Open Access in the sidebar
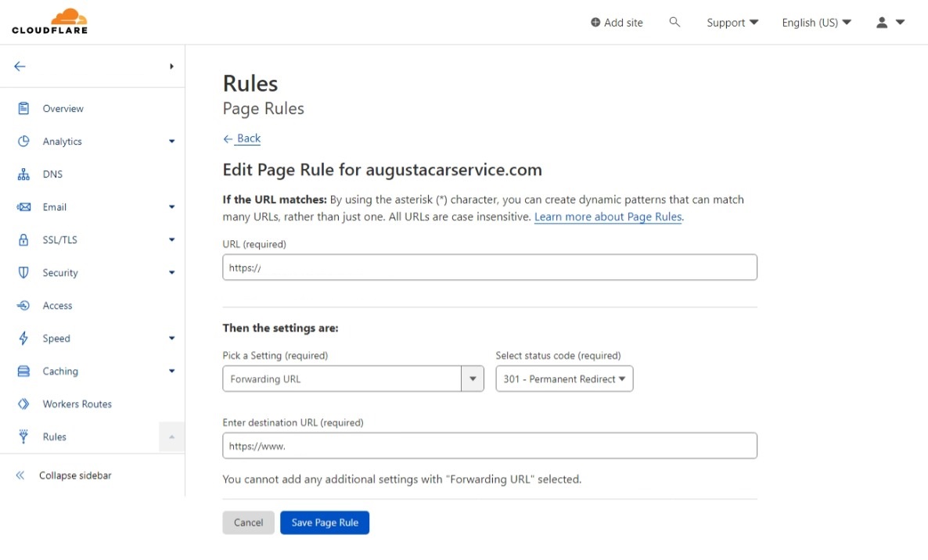This screenshot has height=560, width=928. (57, 306)
